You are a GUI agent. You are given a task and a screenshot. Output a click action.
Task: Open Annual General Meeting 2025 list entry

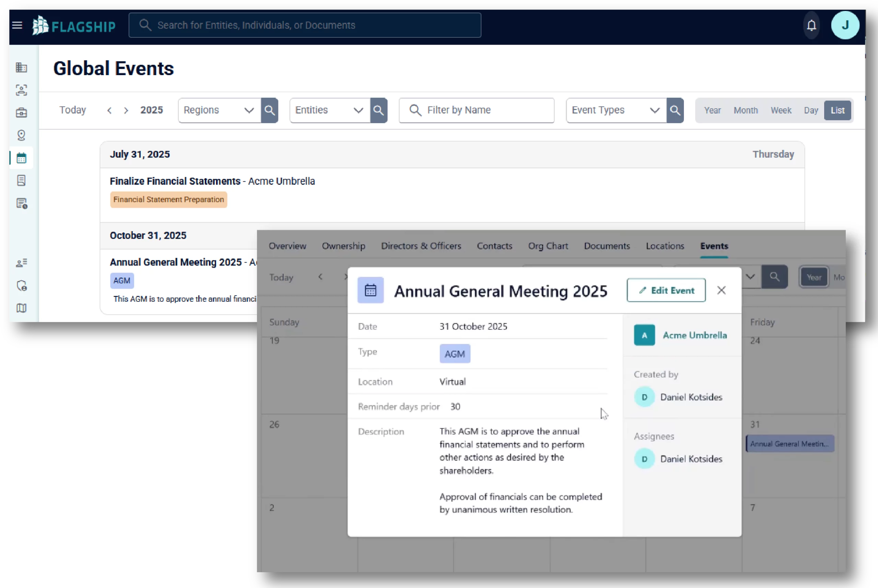[176, 262]
